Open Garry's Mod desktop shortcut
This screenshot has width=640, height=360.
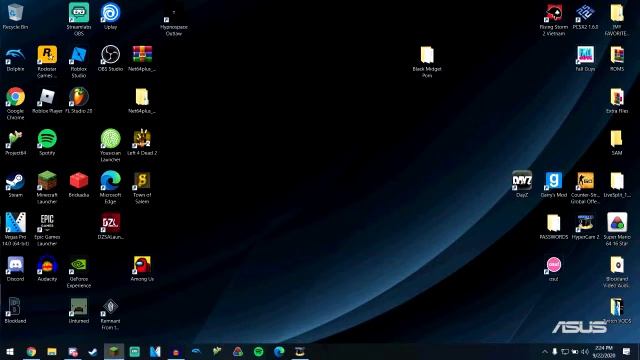[553, 184]
